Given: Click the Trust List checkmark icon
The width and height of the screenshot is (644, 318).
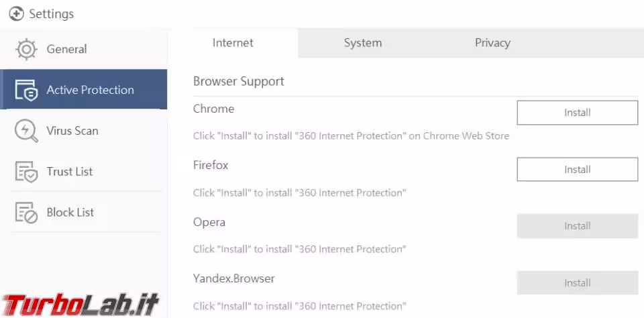Looking at the screenshot, I should click(x=26, y=172).
